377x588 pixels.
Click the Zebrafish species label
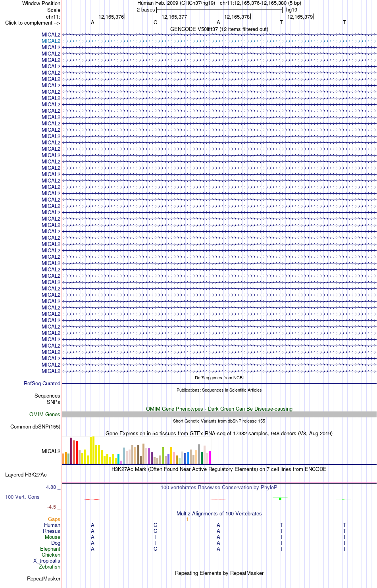point(50,567)
